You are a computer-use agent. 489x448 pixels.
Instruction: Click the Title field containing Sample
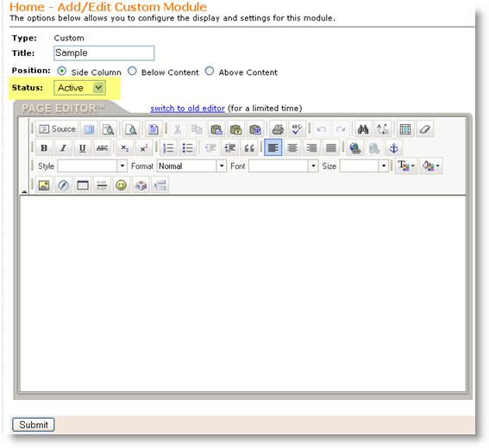pos(103,53)
